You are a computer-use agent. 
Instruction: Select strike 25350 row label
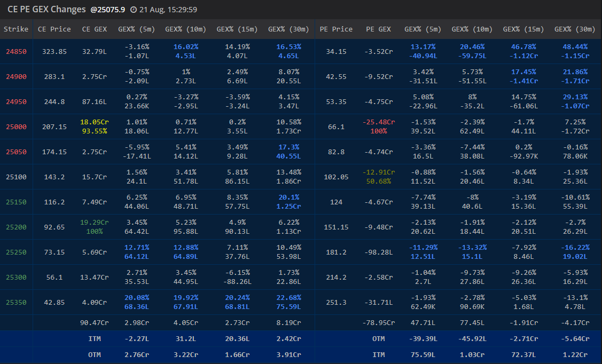16,302
